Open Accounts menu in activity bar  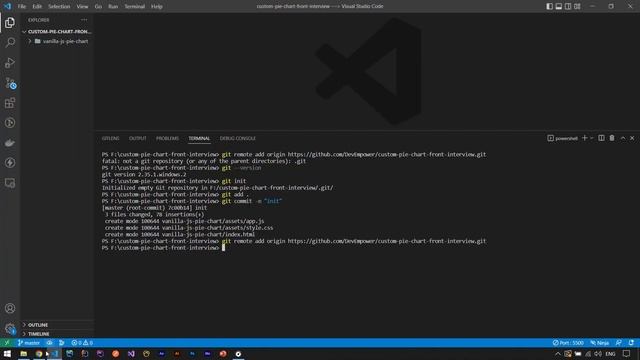[x=10, y=308]
